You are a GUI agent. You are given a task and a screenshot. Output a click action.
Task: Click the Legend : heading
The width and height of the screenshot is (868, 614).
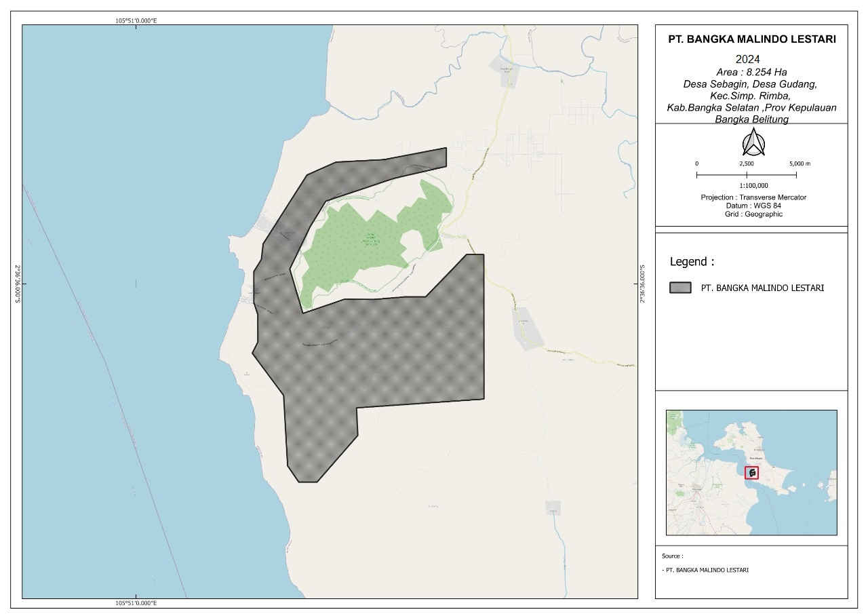692,262
